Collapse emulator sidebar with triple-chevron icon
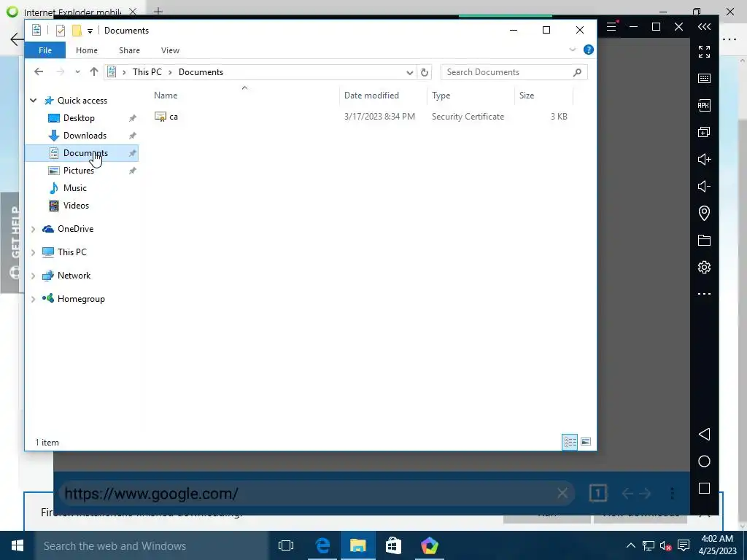The image size is (747, 560). (x=704, y=27)
